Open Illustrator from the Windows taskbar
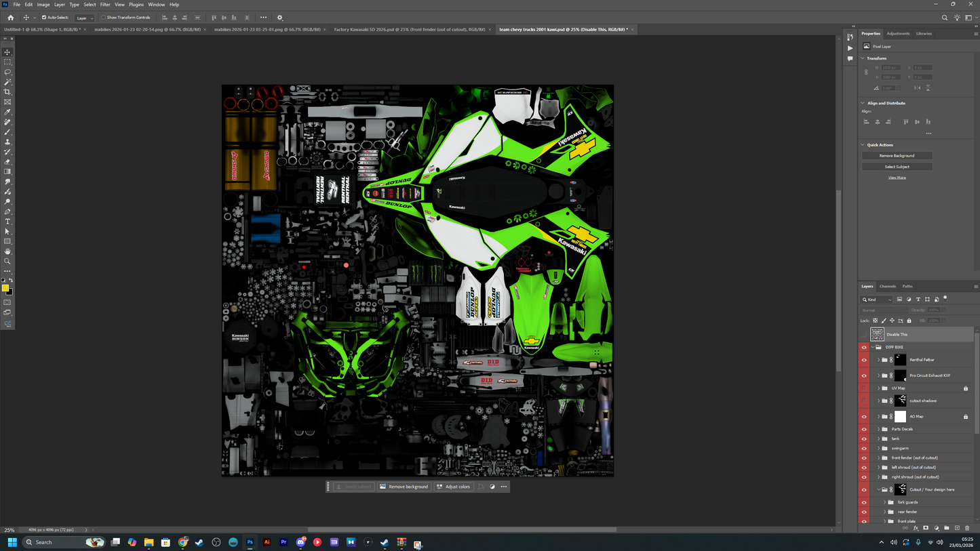Image resolution: width=980 pixels, height=551 pixels. click(x=267, y=542)
